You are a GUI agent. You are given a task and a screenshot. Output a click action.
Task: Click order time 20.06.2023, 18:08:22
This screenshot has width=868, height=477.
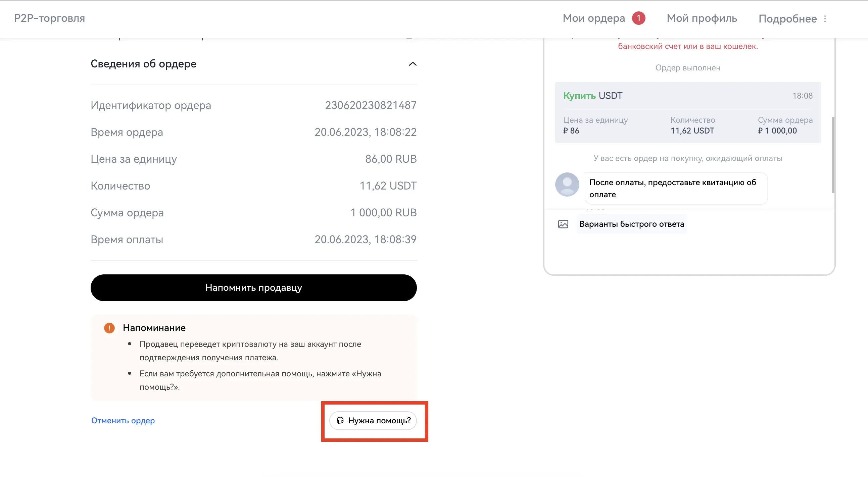[x=366, y=132]
